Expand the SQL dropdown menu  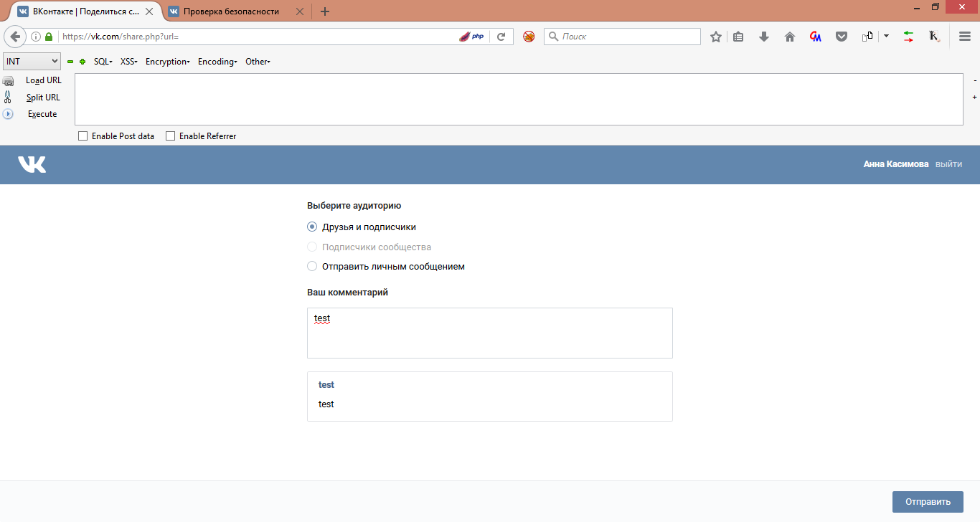tap(103, 62)
